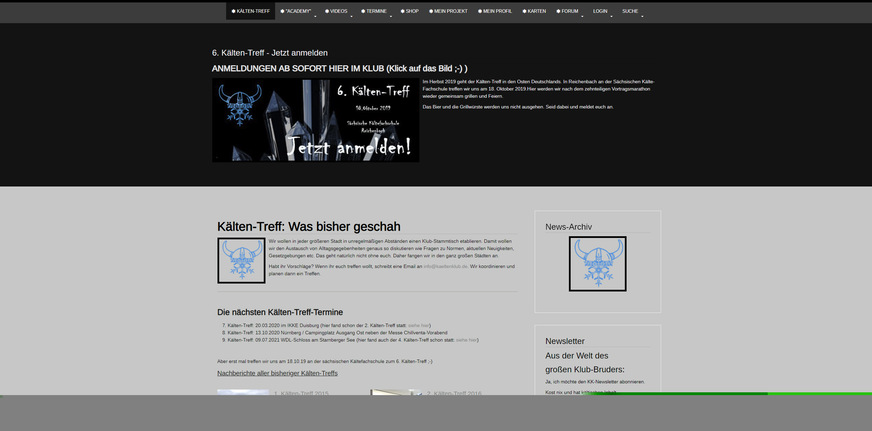
Task: Open the SUCHE search menu
Action: click(x=630, y=11)
